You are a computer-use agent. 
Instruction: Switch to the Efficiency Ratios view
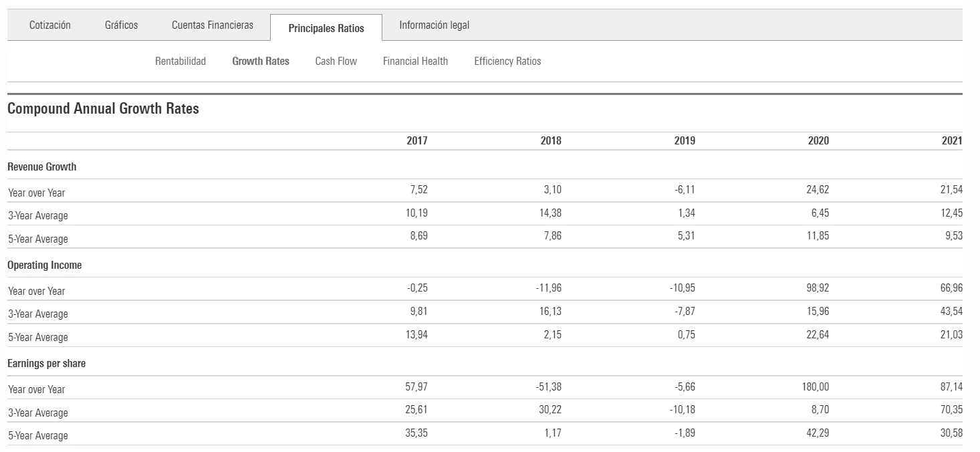[507, 62]
